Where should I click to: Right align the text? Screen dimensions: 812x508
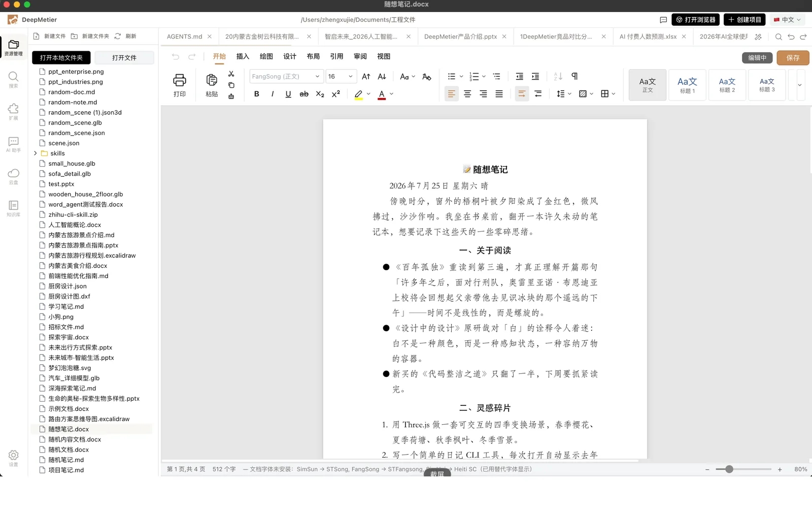click(x=484, y=94)
